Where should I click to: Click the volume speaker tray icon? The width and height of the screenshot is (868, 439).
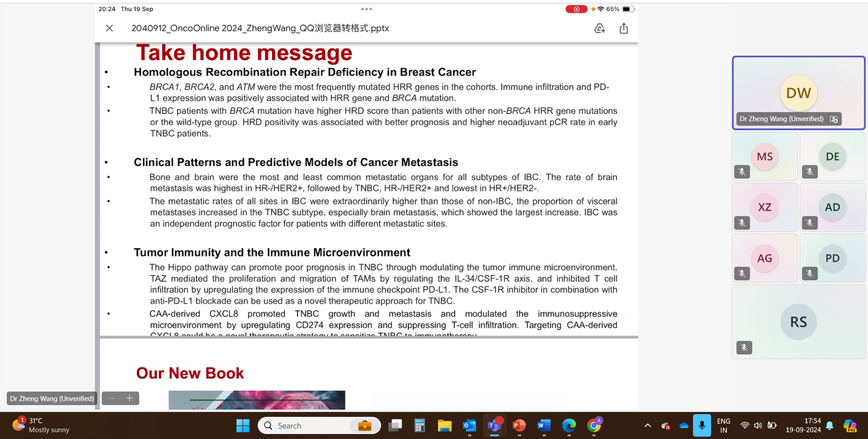[758, 425]
